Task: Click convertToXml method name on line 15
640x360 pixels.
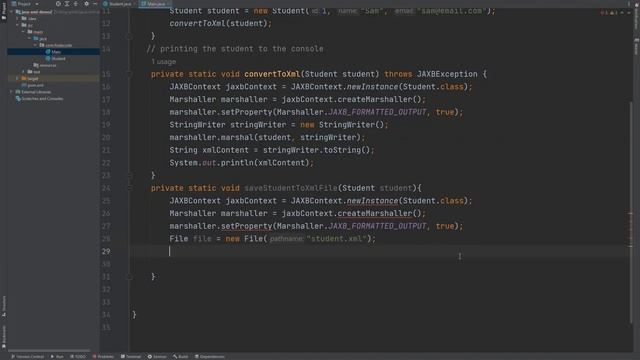Action: (x=272, y=74)
